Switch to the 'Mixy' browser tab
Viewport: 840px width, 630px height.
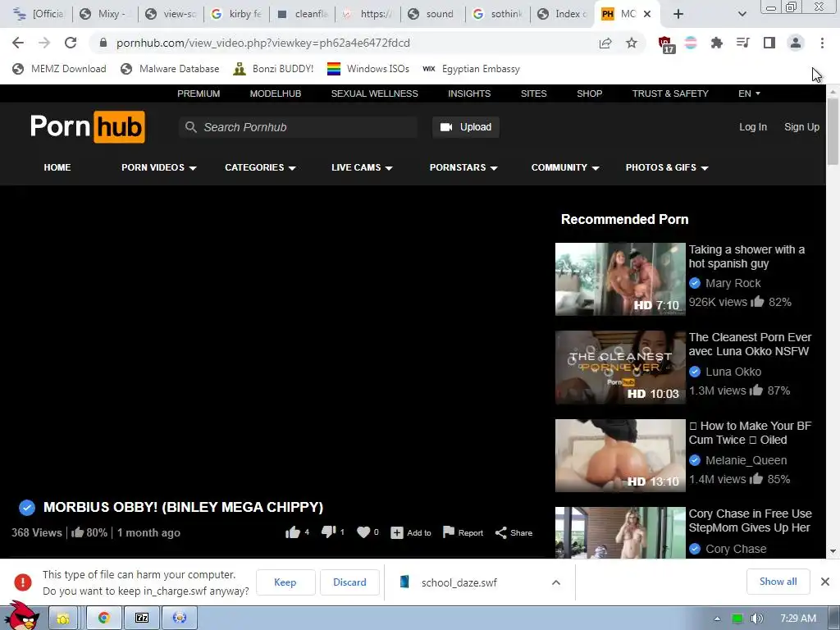tap(106, 14)
